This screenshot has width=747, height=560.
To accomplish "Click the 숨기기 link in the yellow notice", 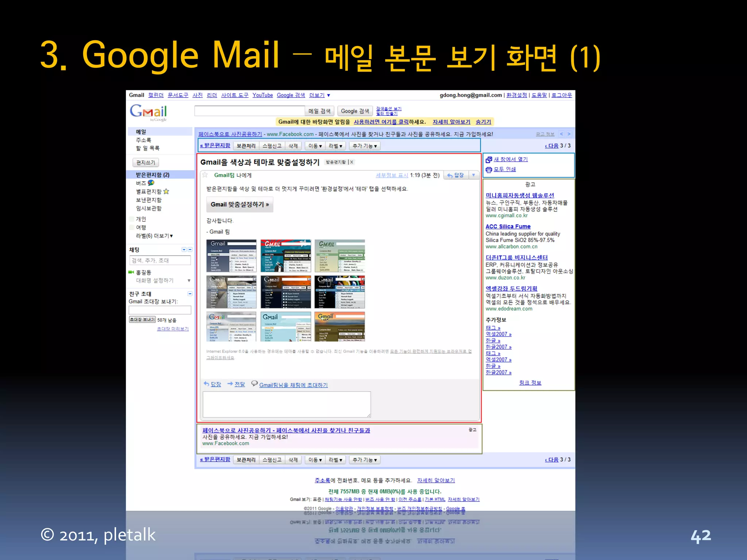I will click(x=483, y=122).
